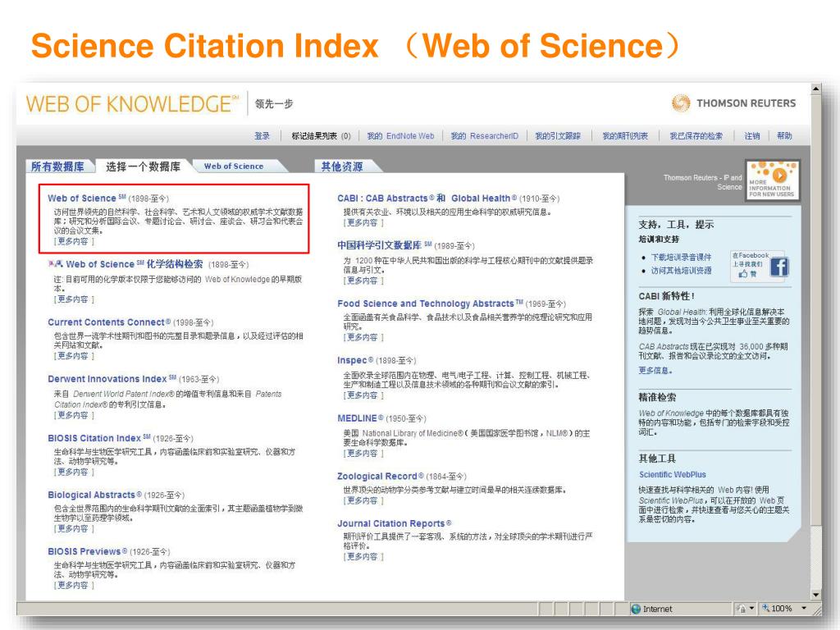Click the scrollbar down arrow
The width and height of the screenshot is (840, 630).
coord(815,595)
